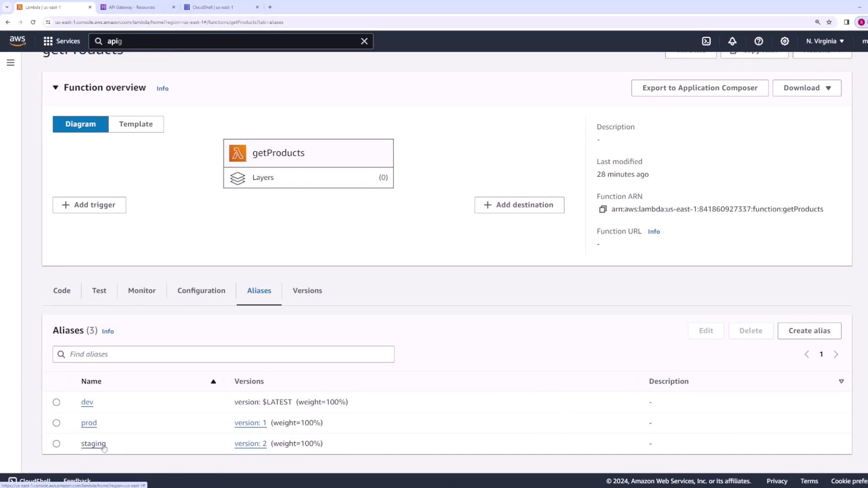The width and height of the screenshot is (868, 488).
Task: Select the prod alias radio button
Action: [x=57, y=423]
